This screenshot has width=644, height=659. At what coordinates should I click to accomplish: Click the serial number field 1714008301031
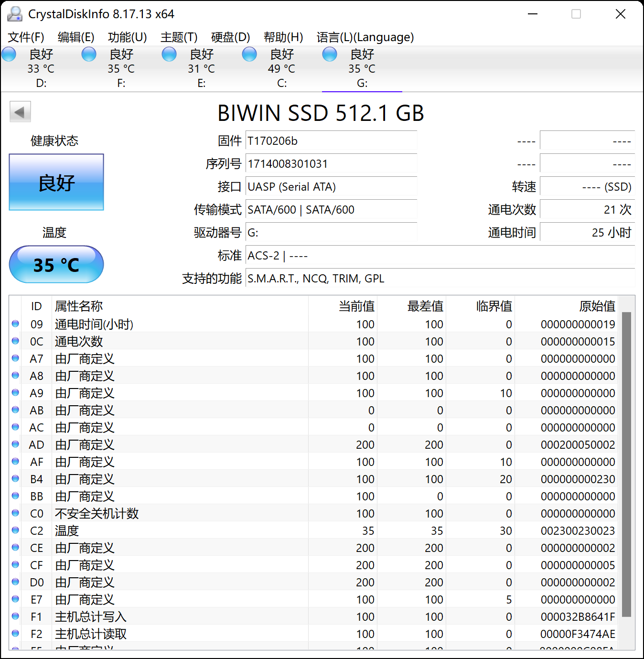(331, 164)
